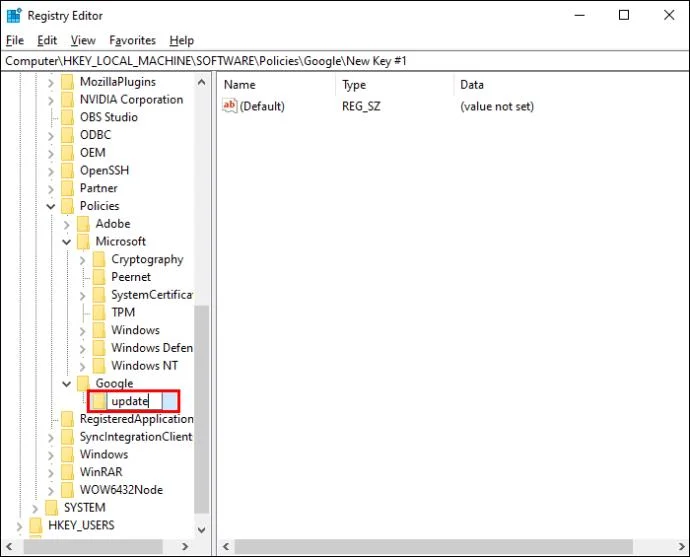The image size is (690, 557).
Task: Expand the Cryptography key
Action: (x=82, y=260)
